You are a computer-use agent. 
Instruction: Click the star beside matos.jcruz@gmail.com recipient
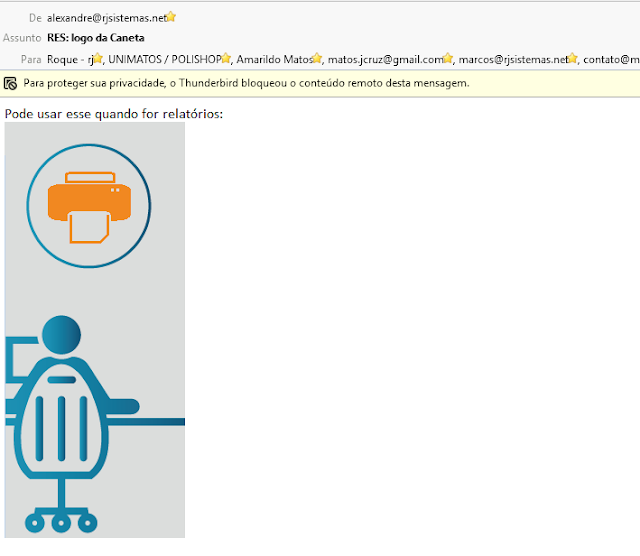pos(448,58)
